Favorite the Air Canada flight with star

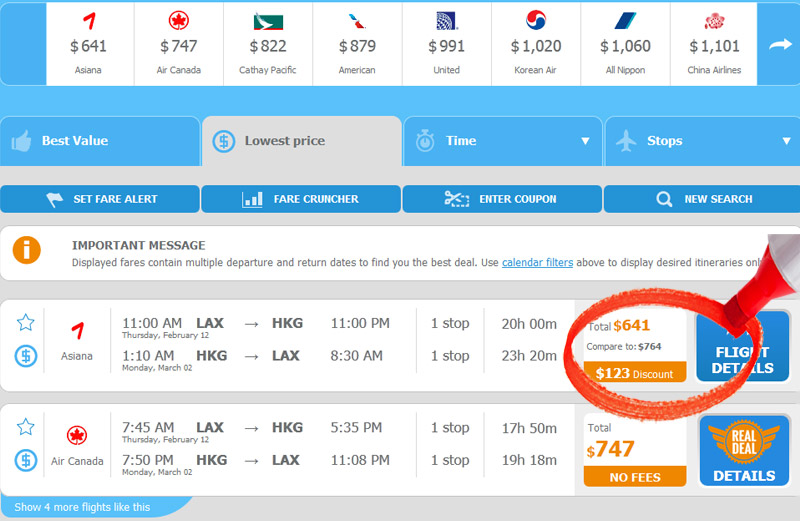click(26, 427)
